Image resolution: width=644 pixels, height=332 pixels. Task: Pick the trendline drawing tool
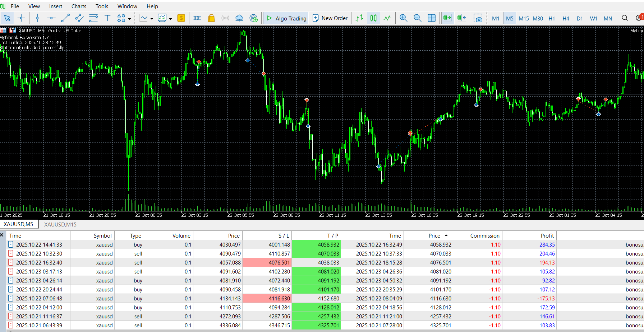click(x=65, y=18)
